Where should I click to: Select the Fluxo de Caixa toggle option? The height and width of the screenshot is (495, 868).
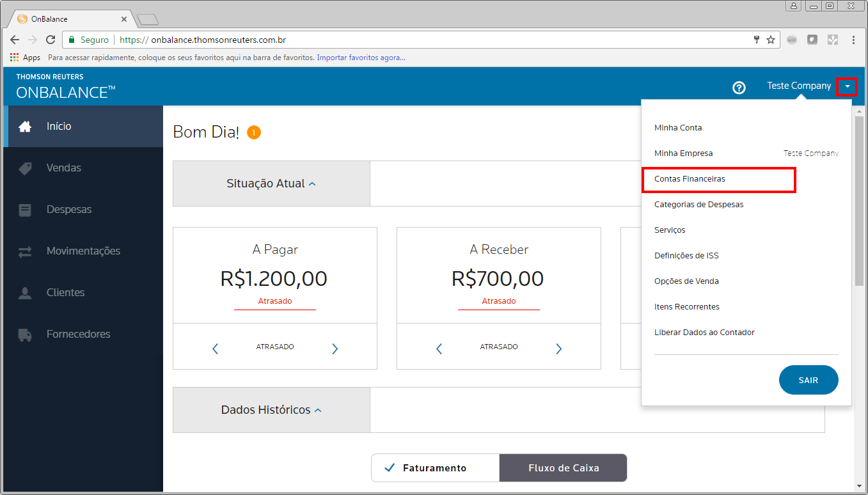click(x=563, y=468)
